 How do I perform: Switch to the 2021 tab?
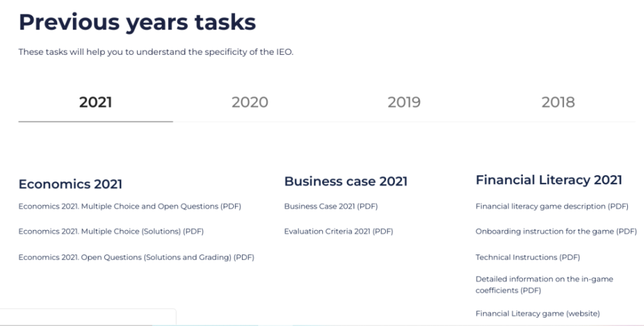point(95,102)
